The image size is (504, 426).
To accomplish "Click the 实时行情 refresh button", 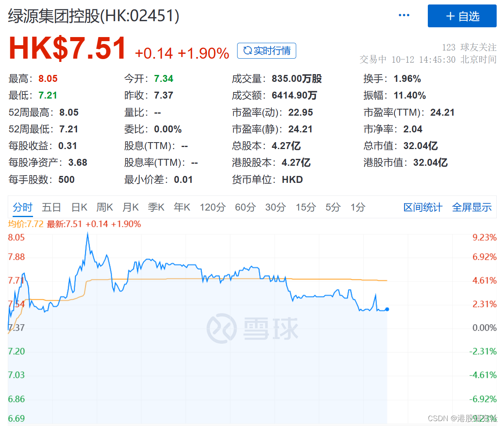I will pos(266,51).
